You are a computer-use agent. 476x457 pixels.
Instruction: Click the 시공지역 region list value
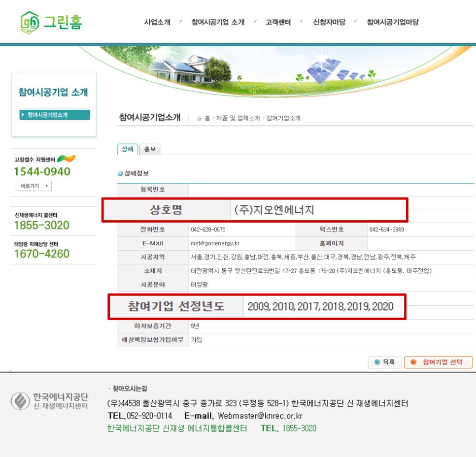[x=303, y=257]
